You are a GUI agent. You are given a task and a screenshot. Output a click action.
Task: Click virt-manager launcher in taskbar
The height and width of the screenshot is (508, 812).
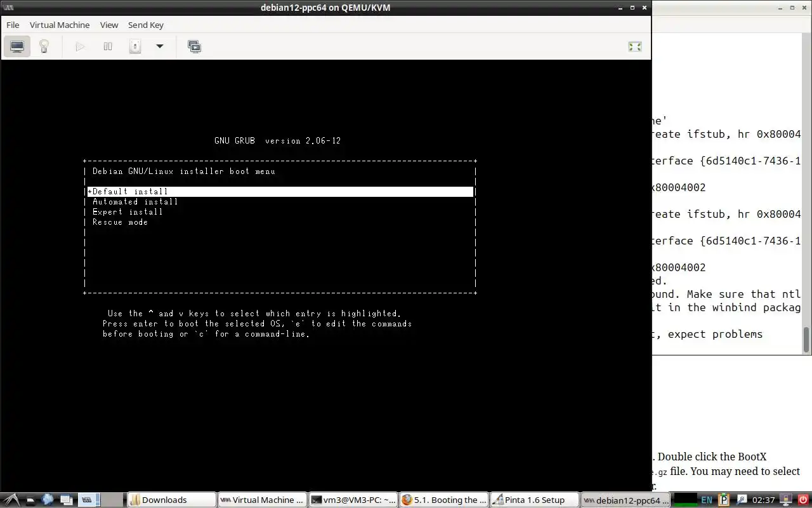click(x=87, y=500)
